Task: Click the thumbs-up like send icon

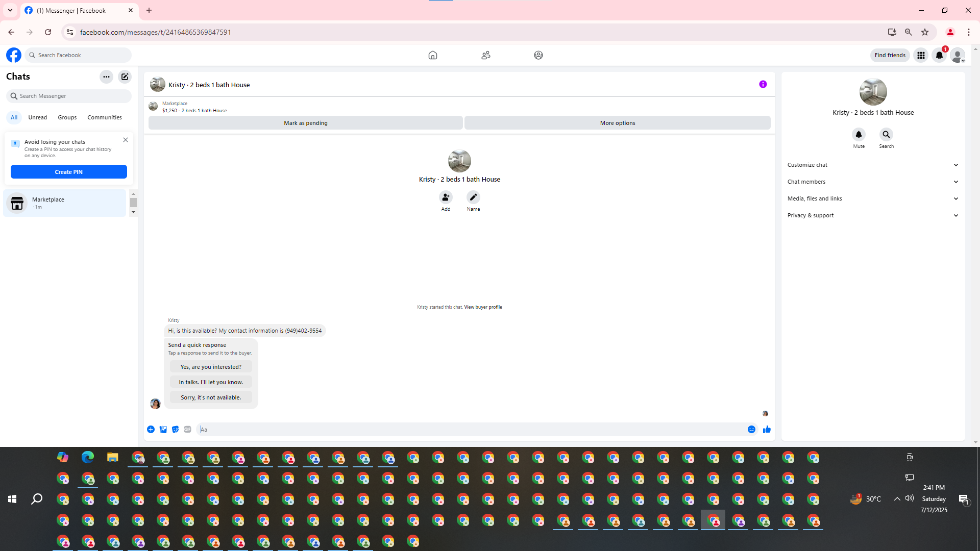Action: 767,430
